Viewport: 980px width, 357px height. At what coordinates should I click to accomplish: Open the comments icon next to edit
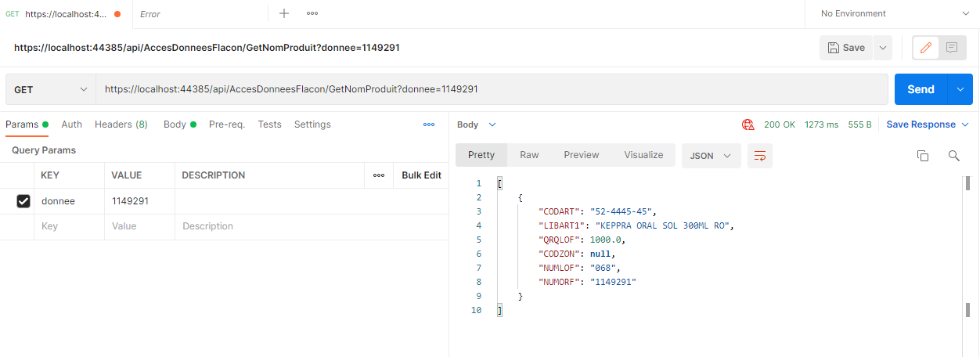[952, 48]
